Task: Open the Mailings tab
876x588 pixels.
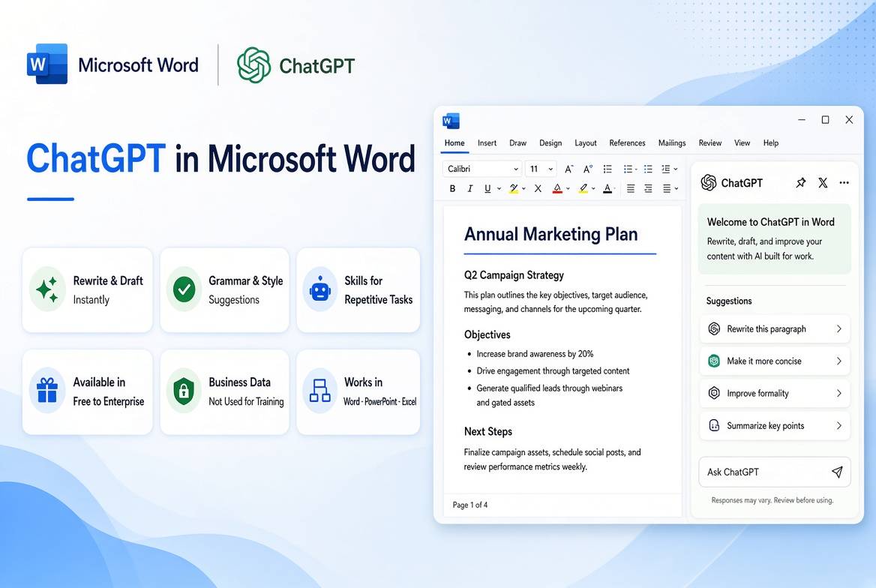Action: [x=671, y=143]
